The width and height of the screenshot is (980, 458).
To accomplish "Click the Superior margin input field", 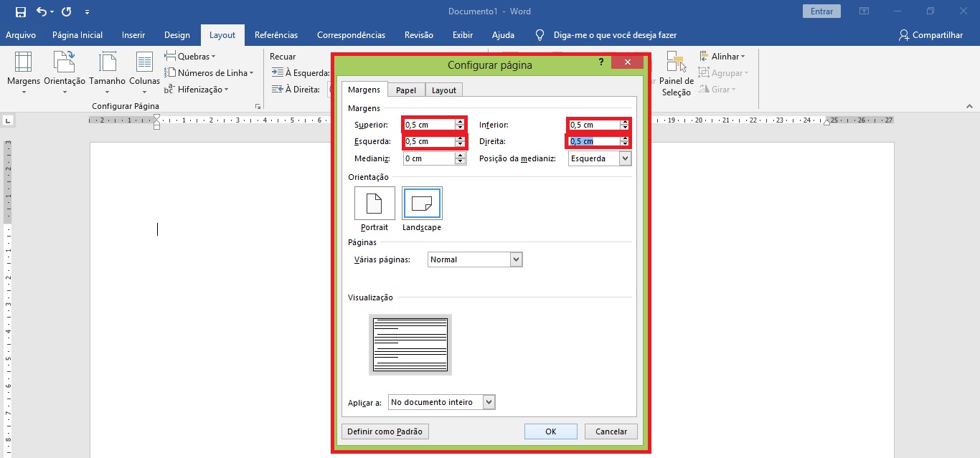I will [429, 125].
